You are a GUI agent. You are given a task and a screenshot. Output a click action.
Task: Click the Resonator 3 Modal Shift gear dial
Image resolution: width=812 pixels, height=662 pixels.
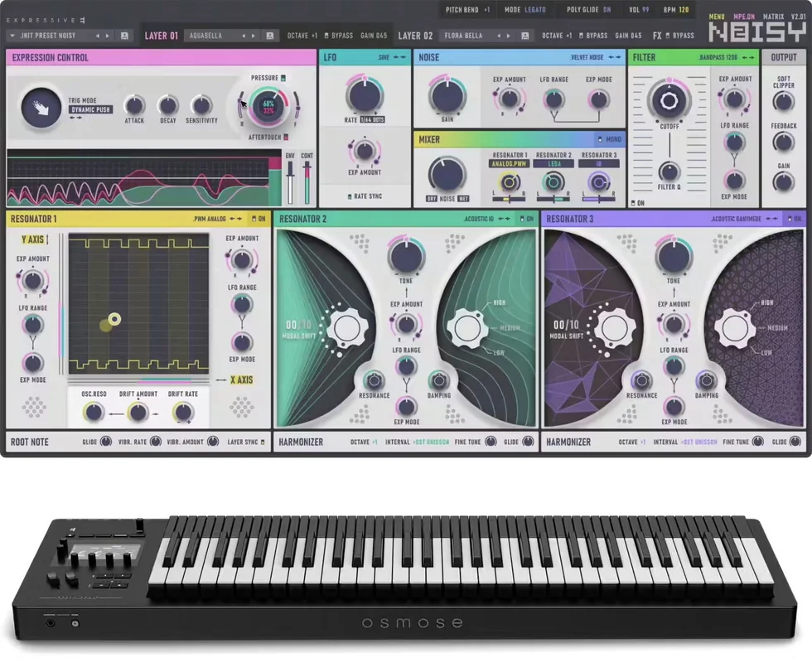[x=615, y=328]
